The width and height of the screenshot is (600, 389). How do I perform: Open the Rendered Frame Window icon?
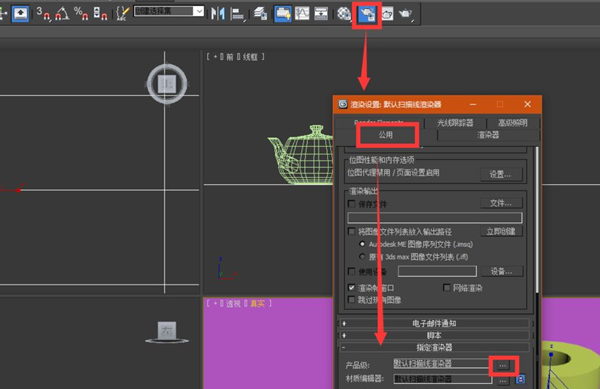[387, 14]
